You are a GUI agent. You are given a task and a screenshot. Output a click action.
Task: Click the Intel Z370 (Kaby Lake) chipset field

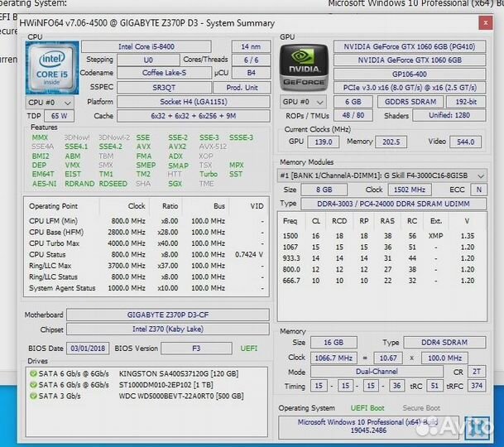(168, 329)
